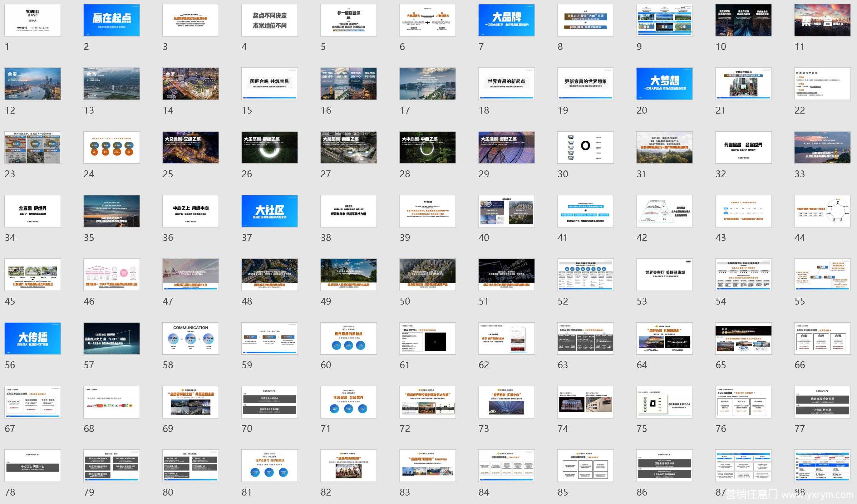Select slide 1 with YOWILL logo
This screenshot has width=857, height=504.
[33, 20]
